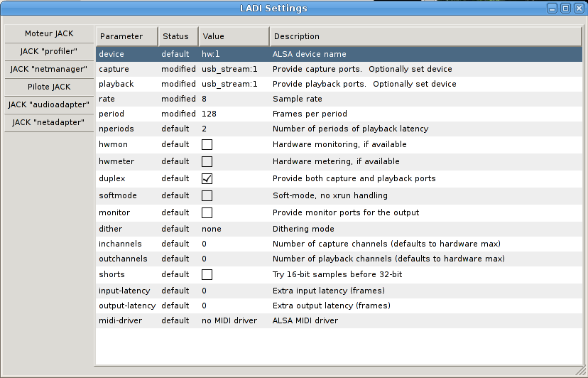Sort by the Parameter column header
The height and width of the screenshot is (378, 588).
click(126, 36)
